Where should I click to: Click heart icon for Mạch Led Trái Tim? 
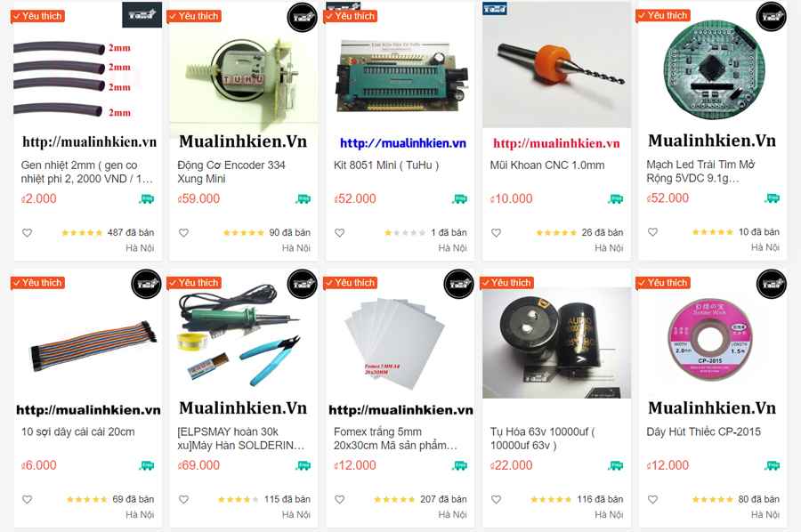[653, 232]
